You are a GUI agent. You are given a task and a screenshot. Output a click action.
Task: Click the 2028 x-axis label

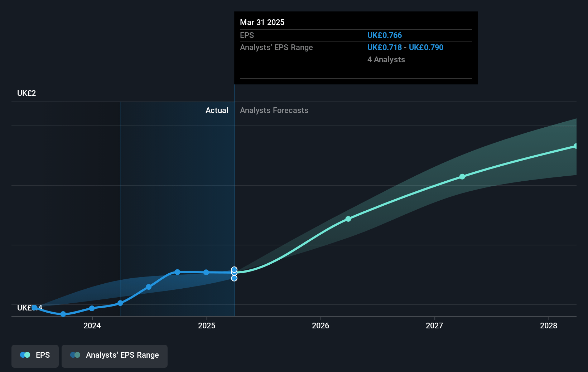(x=549, y=325)
